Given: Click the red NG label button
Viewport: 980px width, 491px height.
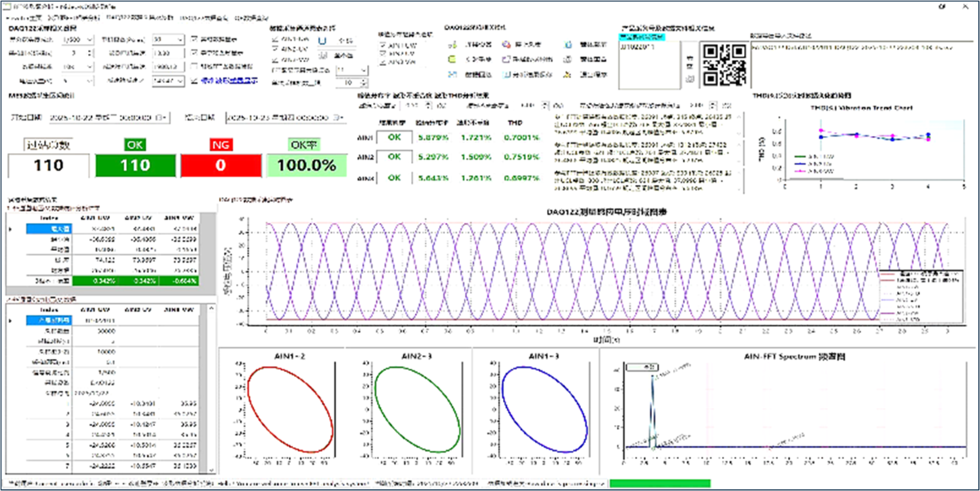Looking at the screenshot, I should click(x=220, y=144).
